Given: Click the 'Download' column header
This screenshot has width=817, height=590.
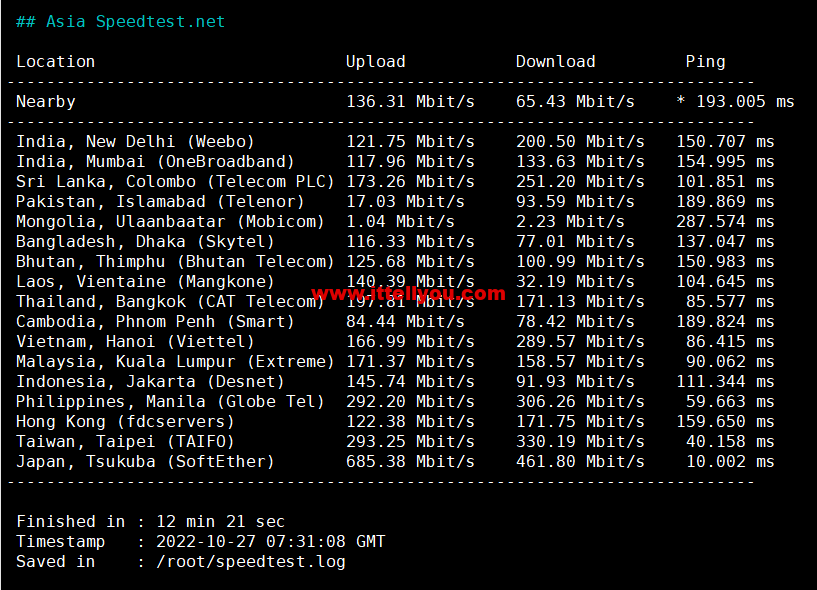Looking at the screenshot, I should pyautogui.click(x=555, y=62).
